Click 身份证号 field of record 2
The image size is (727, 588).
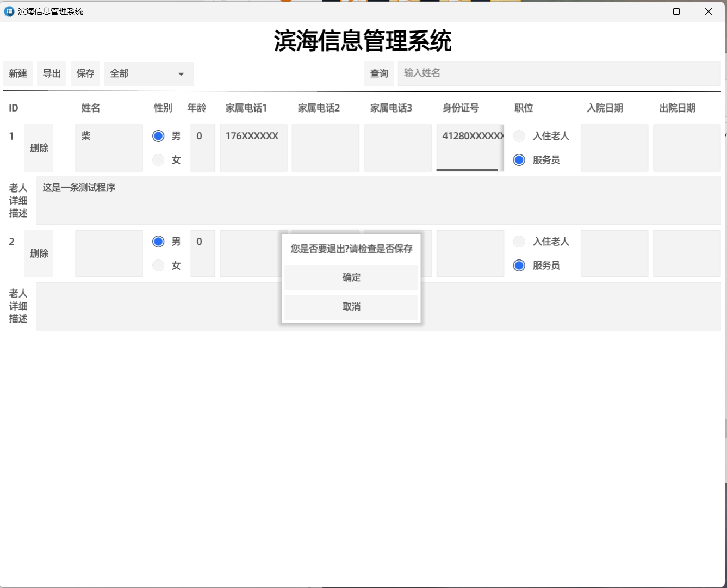pyautogui.click(x=470, y=253)
